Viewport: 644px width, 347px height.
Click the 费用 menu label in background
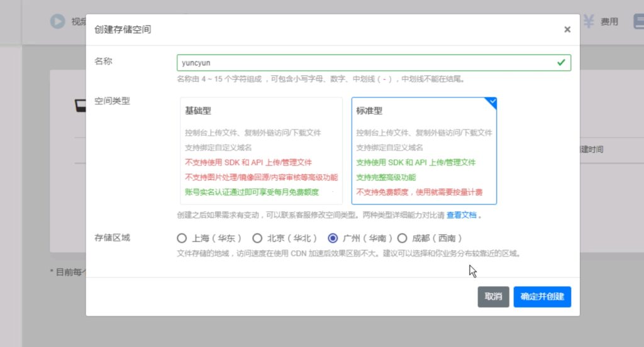pyautogui.click(x=609, y=22)
